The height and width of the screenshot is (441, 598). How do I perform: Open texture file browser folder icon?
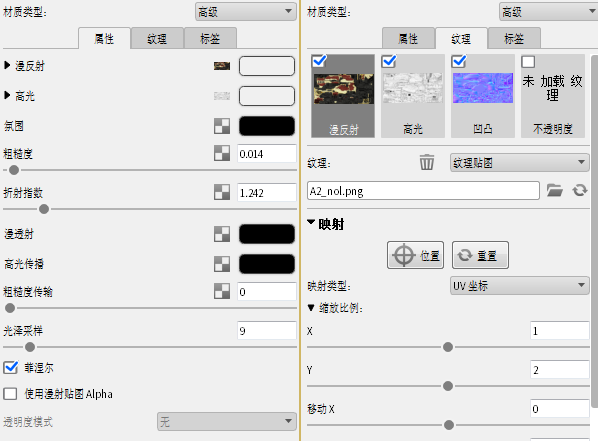click(x=554, y=190)
